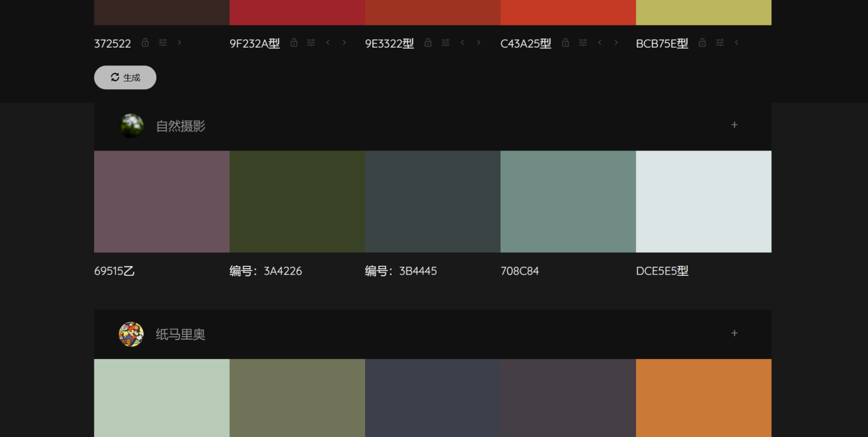Screen dimensions: 868x437
Task: Expand 自然摄影 palette with plus icon
Action: point(734,125)
